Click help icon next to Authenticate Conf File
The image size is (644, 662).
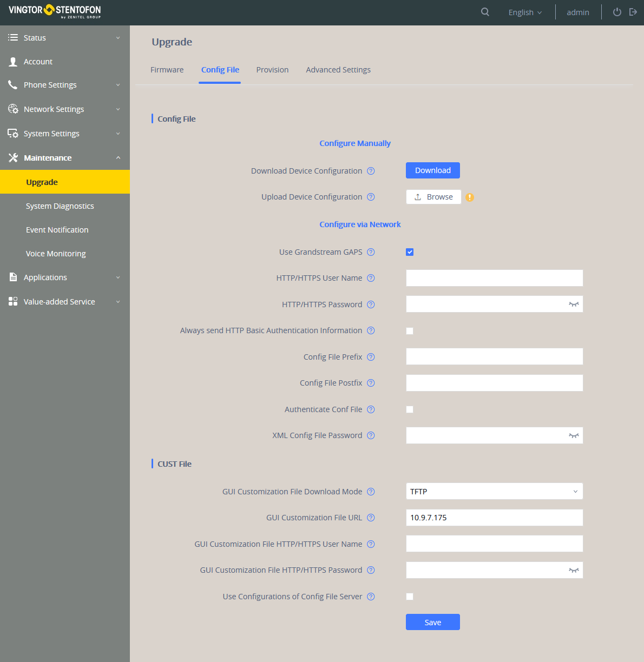tap(371, 409)
